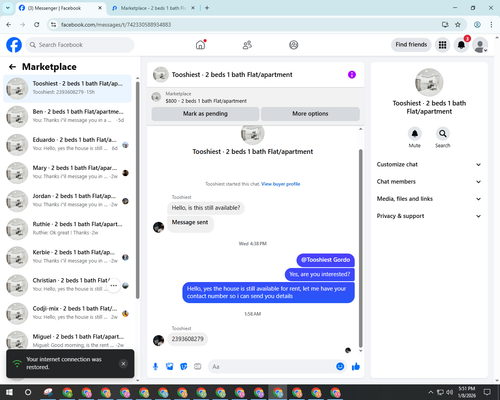Switch to the Marketplace 2 beds tab
This screenshot has width=500, height=400.
pos(153,8)
